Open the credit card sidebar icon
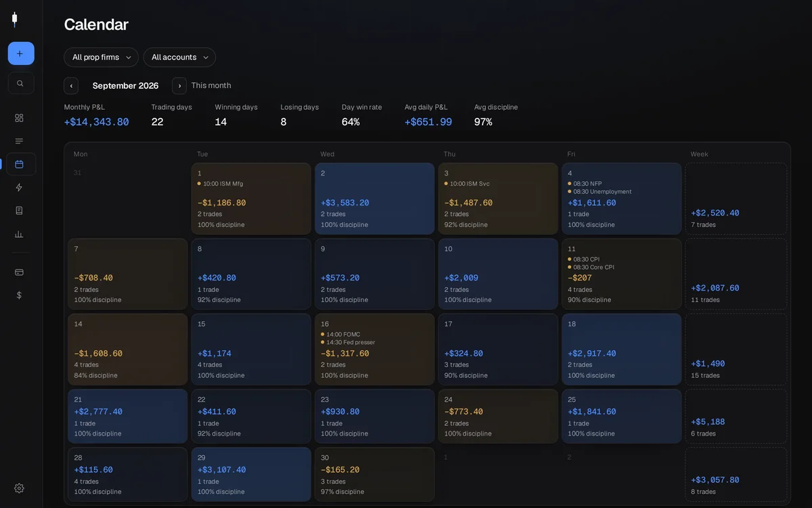 pos(19,272)
